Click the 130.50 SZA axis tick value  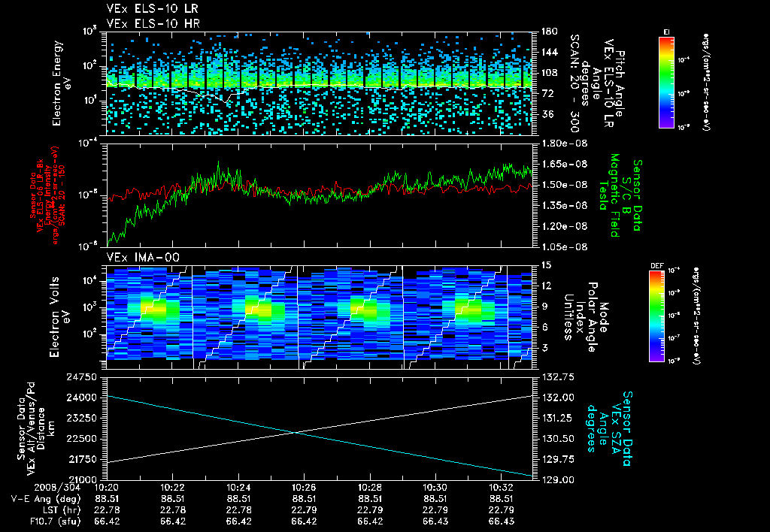[557, 439]
